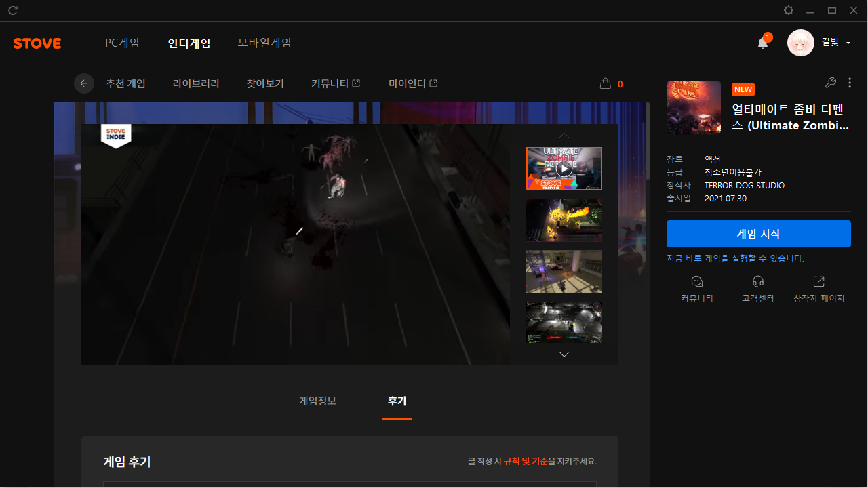
Task: Open the settings gear in title bar
Action: tap(789, 10)
